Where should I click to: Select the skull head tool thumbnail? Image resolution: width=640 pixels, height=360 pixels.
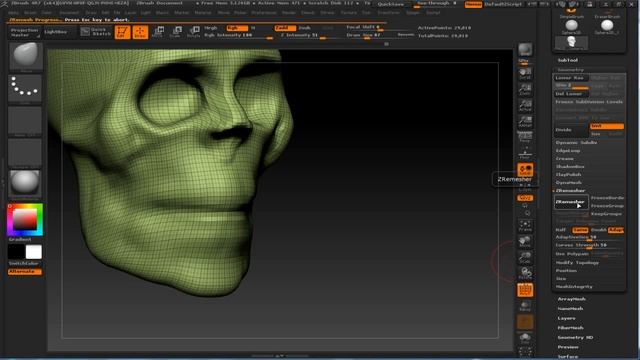571,42
